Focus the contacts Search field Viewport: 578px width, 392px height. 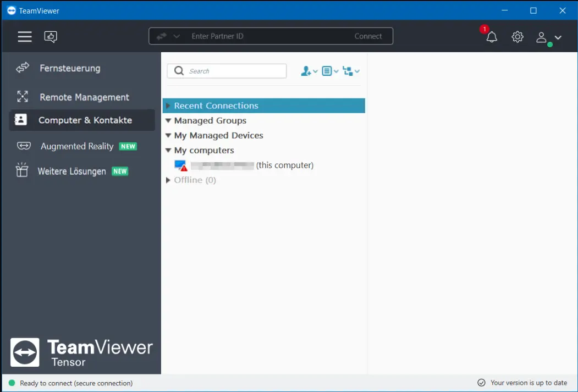tap(227, 71)
